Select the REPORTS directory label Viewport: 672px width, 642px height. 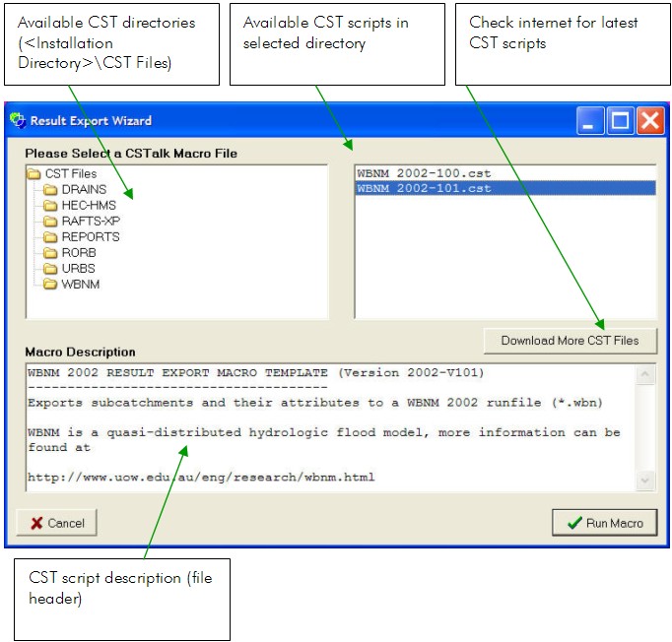pyautogui.click(x=90, y=237)
